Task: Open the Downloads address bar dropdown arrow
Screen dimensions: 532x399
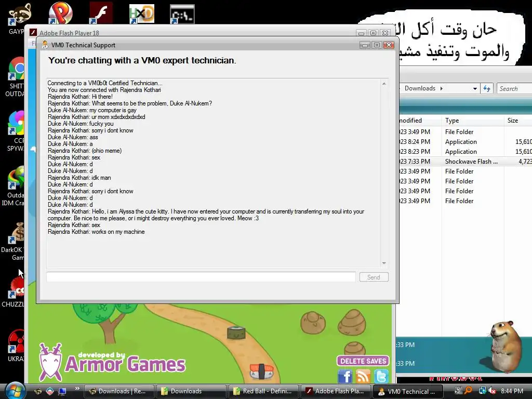Action: 475,88
